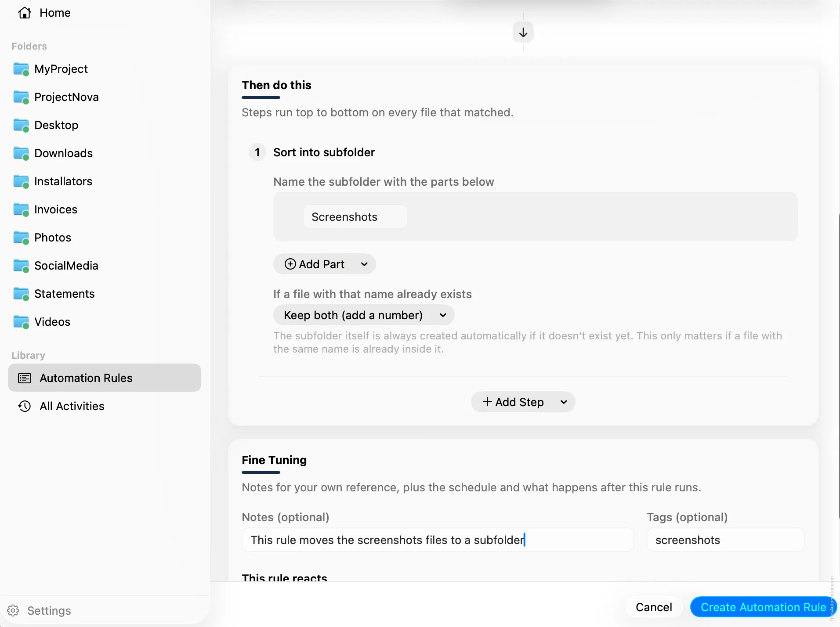
Task: Expand the Add Step dropdown chevron
Action: pos(564,402)
